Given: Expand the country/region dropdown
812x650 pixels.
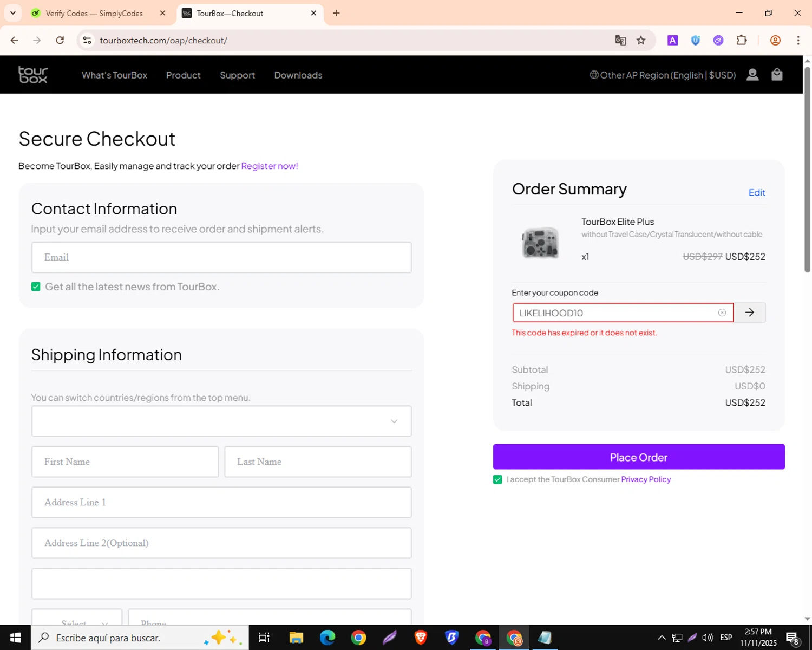Looking at the screenshot, I should tap(221, 421).
